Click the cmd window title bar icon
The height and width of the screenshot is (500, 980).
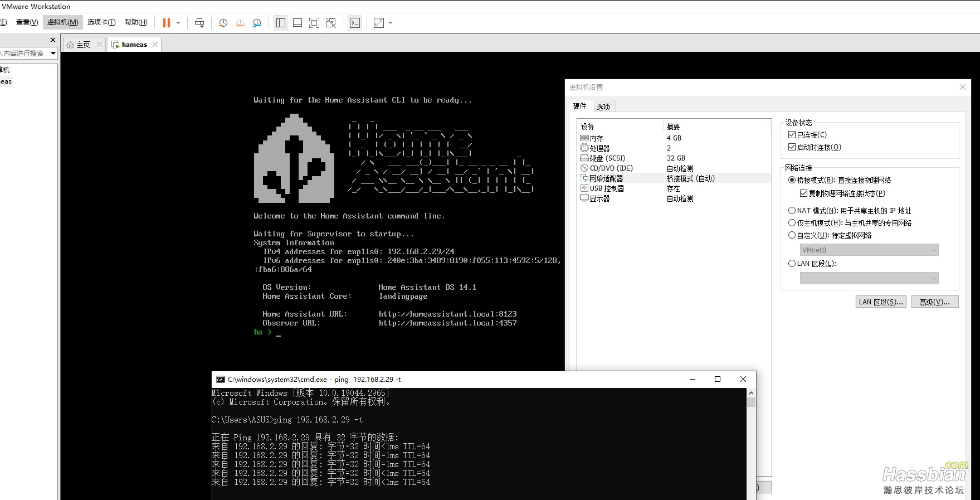221,379
